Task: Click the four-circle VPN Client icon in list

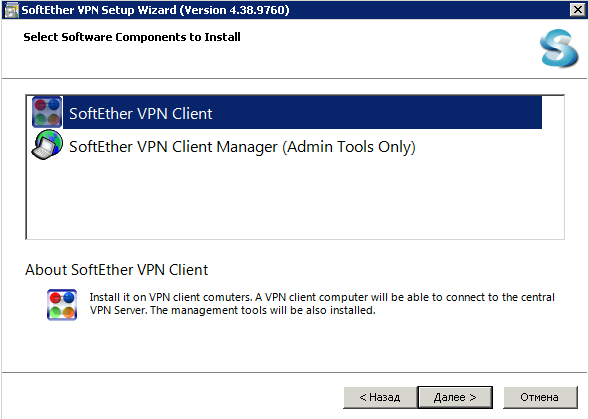Action: (47, 112)
